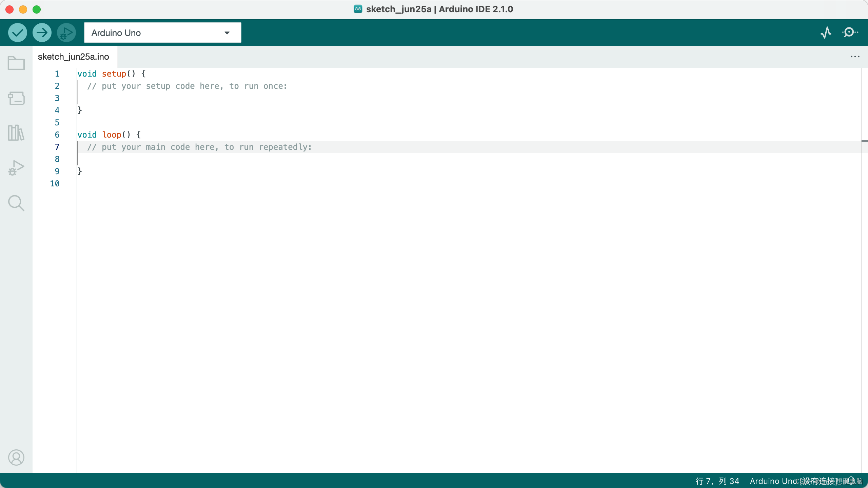Open the Serial Plotter
868x488 pixels.
826,33
